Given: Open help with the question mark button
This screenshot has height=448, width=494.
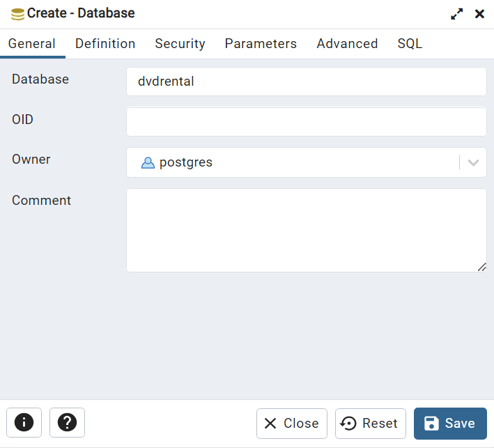Looking at the screenshot, I should 67,422.
